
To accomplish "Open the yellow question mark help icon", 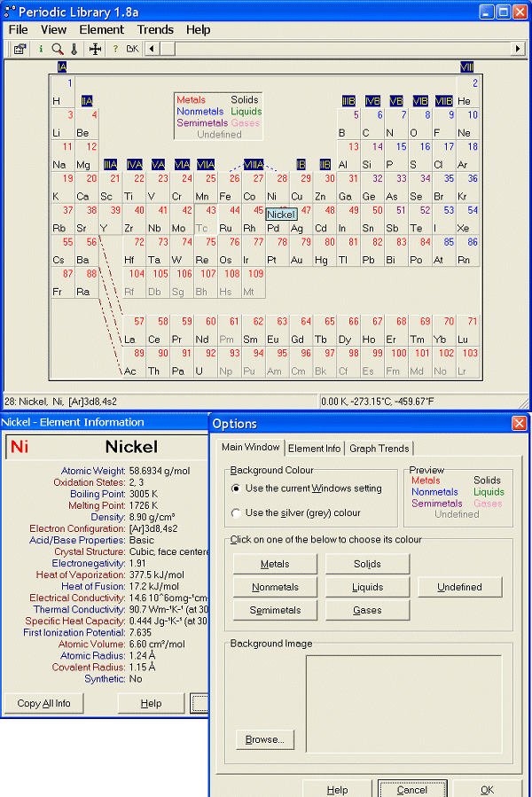I will click(115, 49).
